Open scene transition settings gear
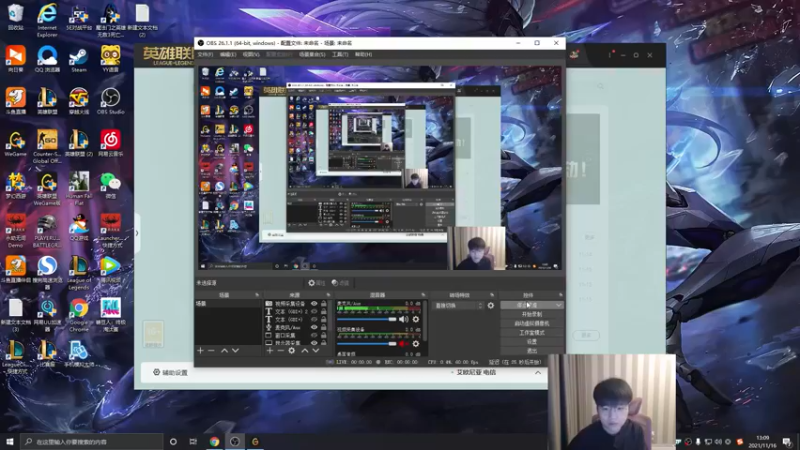The image size is (800, 450). point(491,306)
